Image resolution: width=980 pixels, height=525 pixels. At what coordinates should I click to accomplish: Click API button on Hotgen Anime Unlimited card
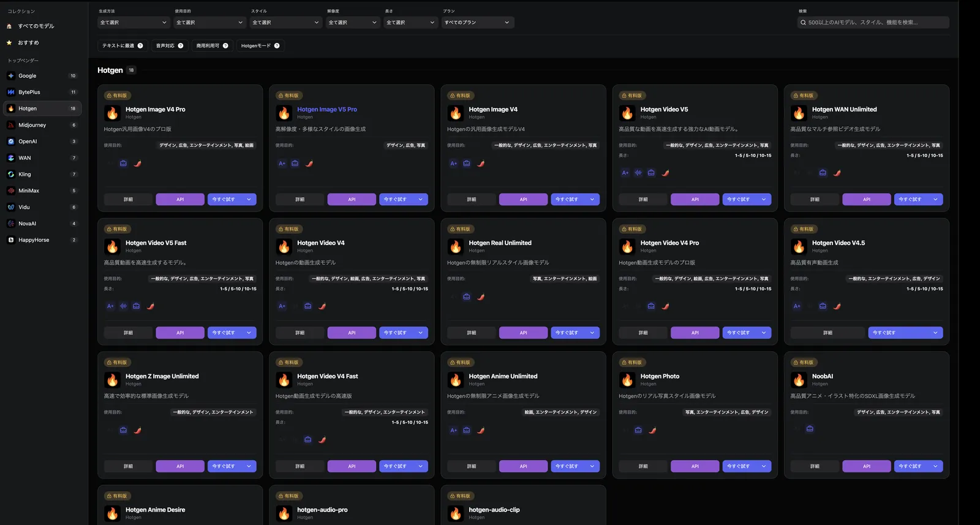pyautogui.click(x=523, y=467)
